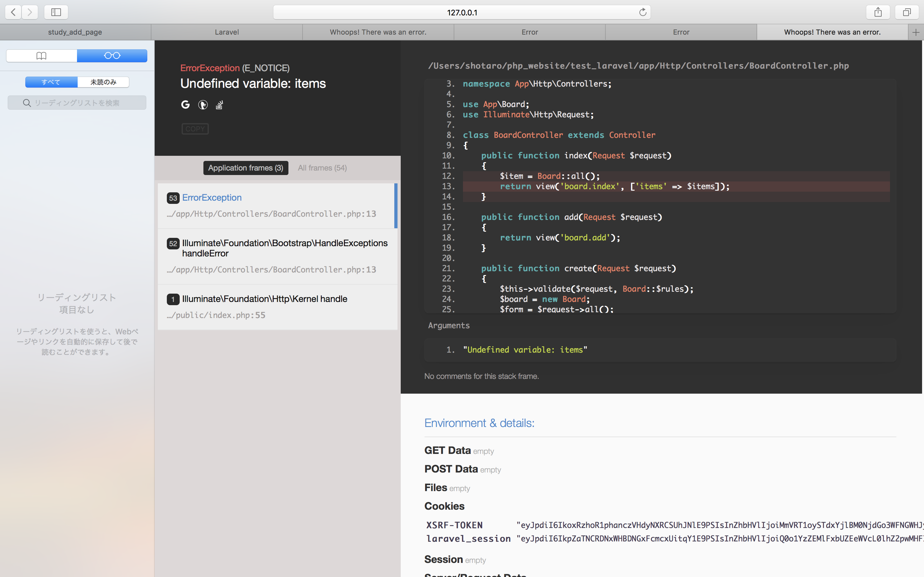The image size is (924, 577).
Task: Click the reading list search field
Action: point(77,103)
